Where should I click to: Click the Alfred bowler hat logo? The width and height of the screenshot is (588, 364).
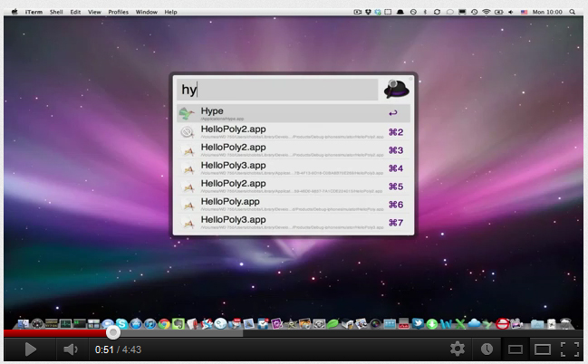click(x=396, y=90)
